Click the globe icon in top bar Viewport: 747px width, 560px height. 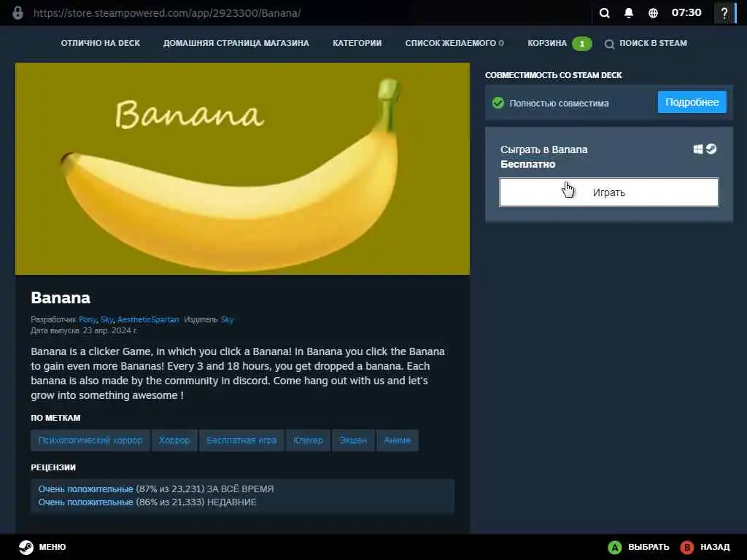653,13
